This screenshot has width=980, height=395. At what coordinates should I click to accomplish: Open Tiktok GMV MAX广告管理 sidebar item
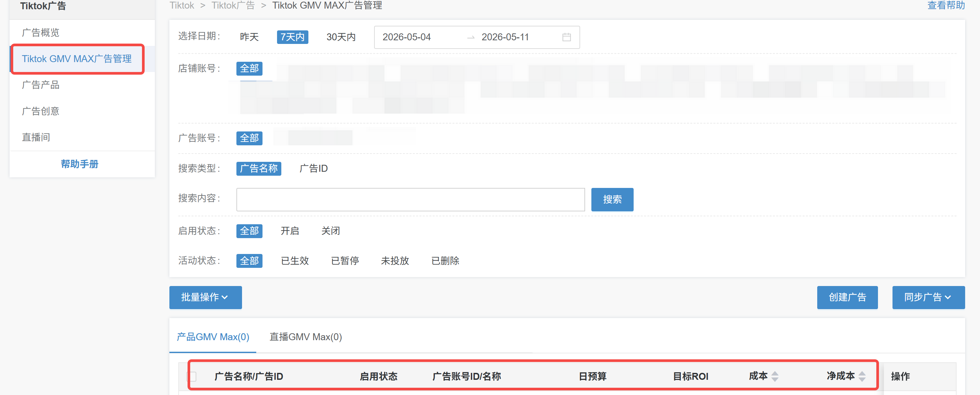click(77, 59)
